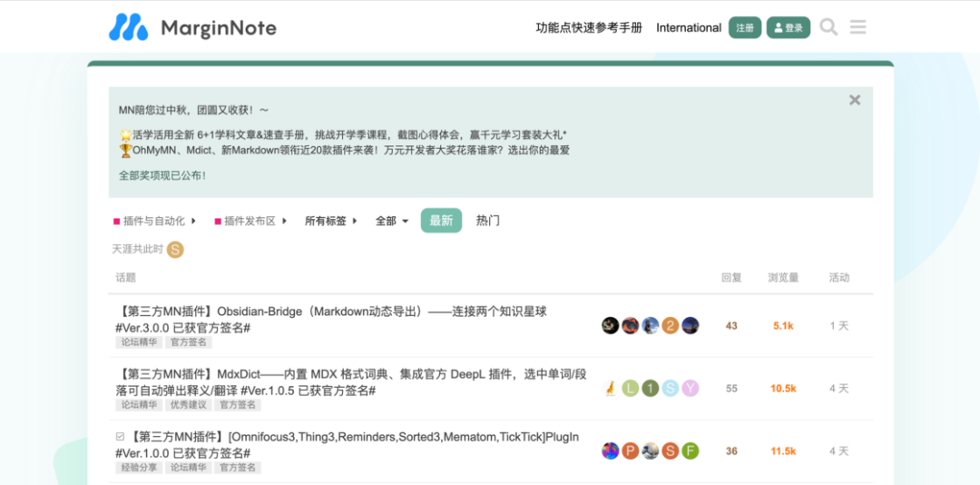
Task: Expand the 插件与自动化 category dropdown
Action: 154,221
